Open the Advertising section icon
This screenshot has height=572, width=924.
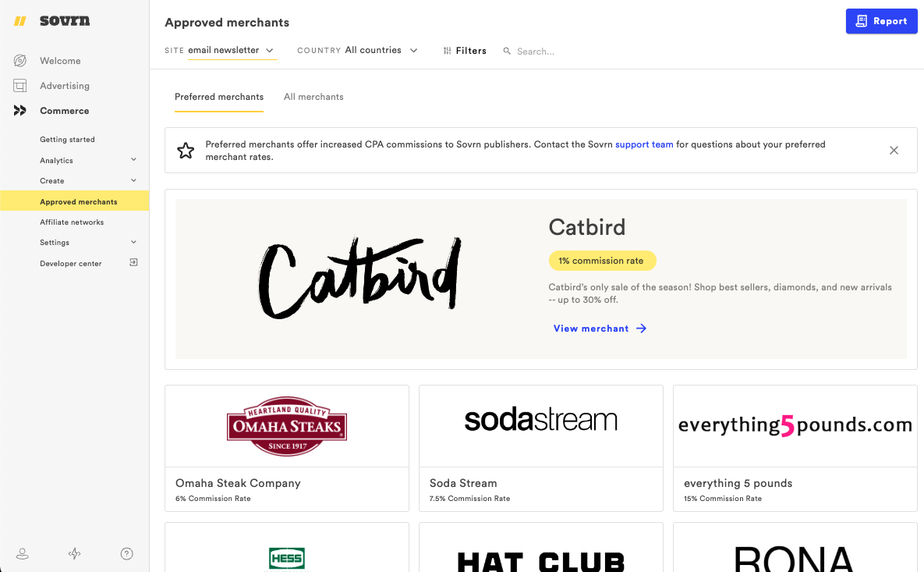19,85
